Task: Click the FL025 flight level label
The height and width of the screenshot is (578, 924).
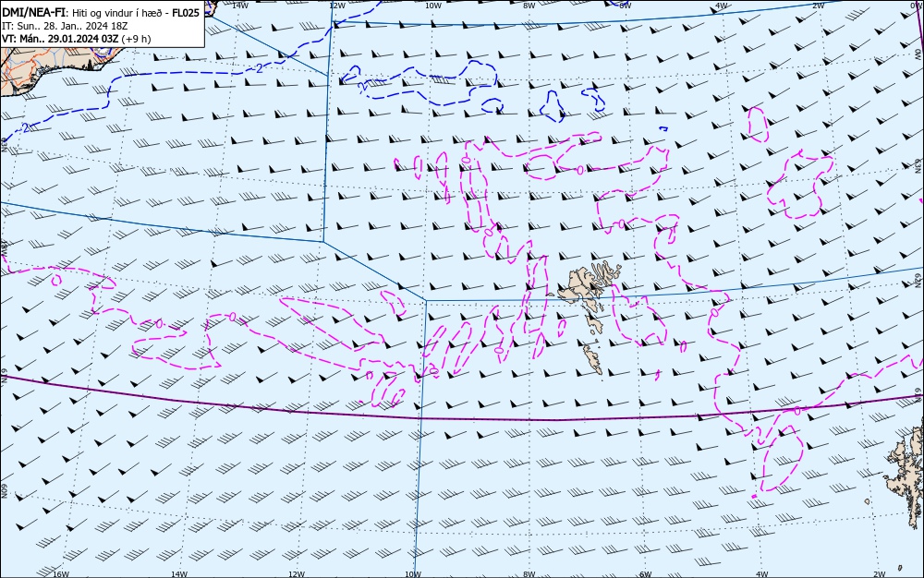Action: 186,13
